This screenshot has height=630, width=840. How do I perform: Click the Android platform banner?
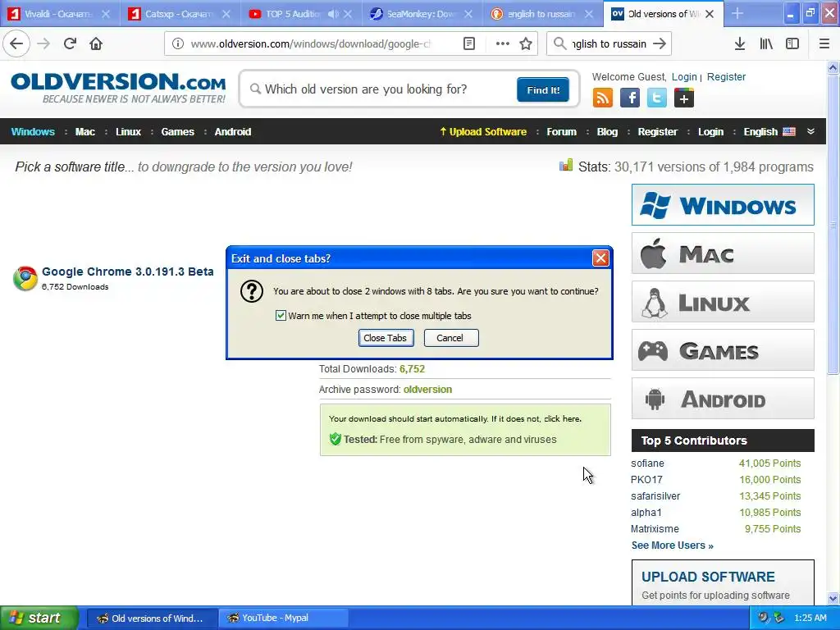point(723,399)
